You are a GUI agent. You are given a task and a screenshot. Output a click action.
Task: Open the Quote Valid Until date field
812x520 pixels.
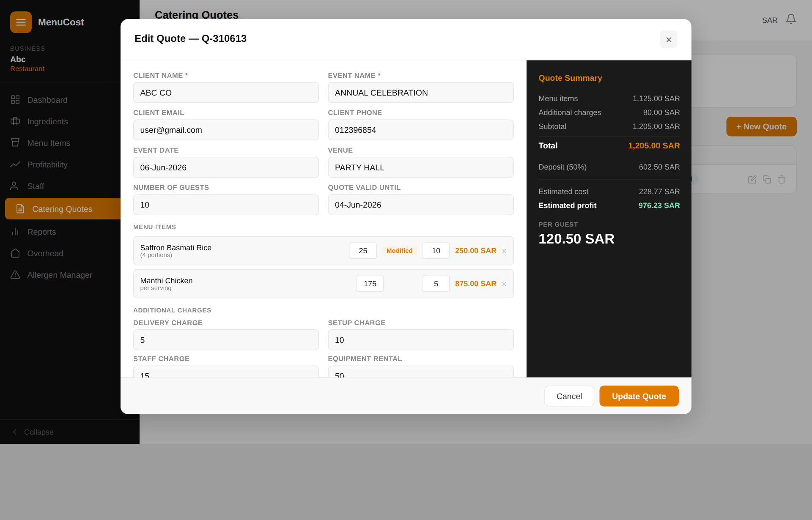click(x=420, y=205)
